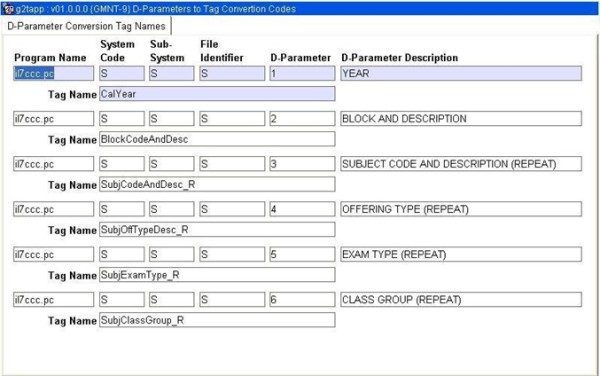Click File Identifier field in OFFERING TYPE row
600x376 pixels.
coord(232,209)
